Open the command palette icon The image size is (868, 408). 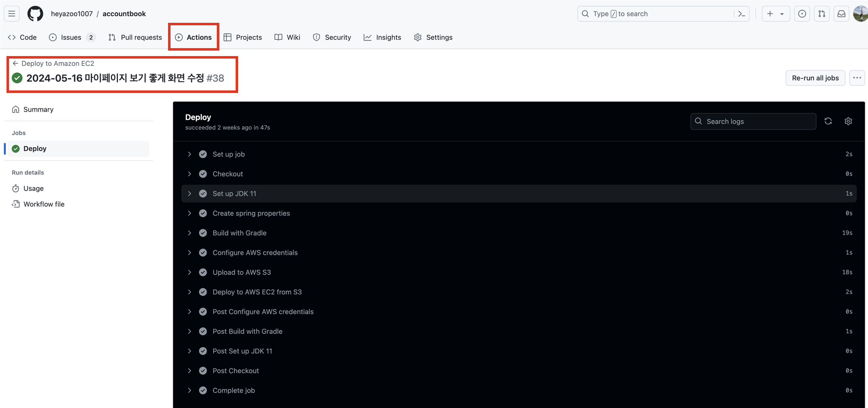pos(742,14)
